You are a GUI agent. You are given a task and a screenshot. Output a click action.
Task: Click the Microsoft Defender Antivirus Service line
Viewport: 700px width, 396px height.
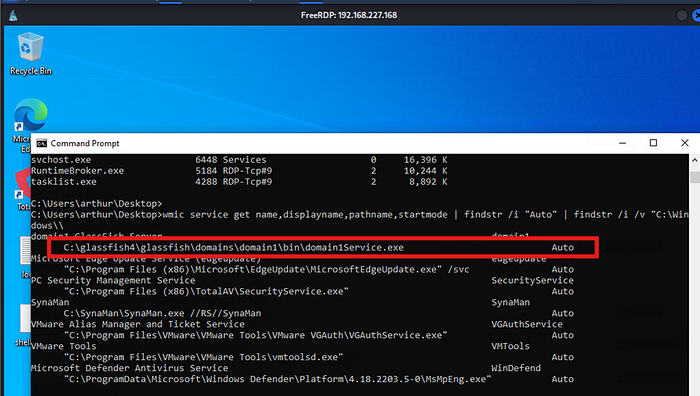(129, 368)
